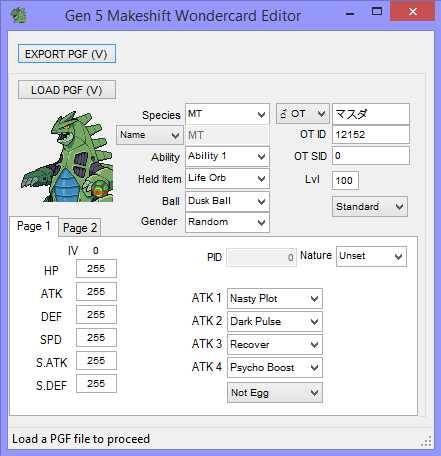441x456 pixels.
Task: Maximize the Wondercard Editor window
Action: coord(377,12)
